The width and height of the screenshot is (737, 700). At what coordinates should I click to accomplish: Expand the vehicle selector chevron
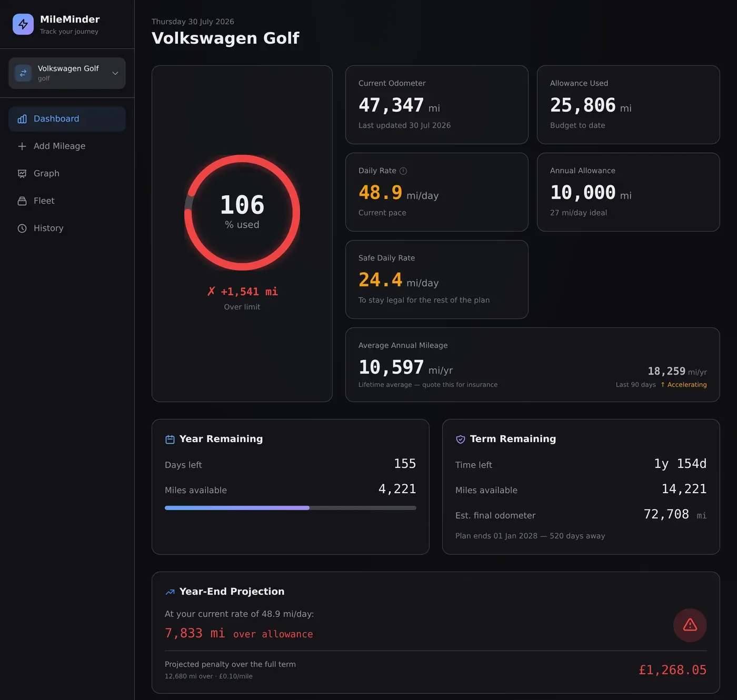[115, 73]
